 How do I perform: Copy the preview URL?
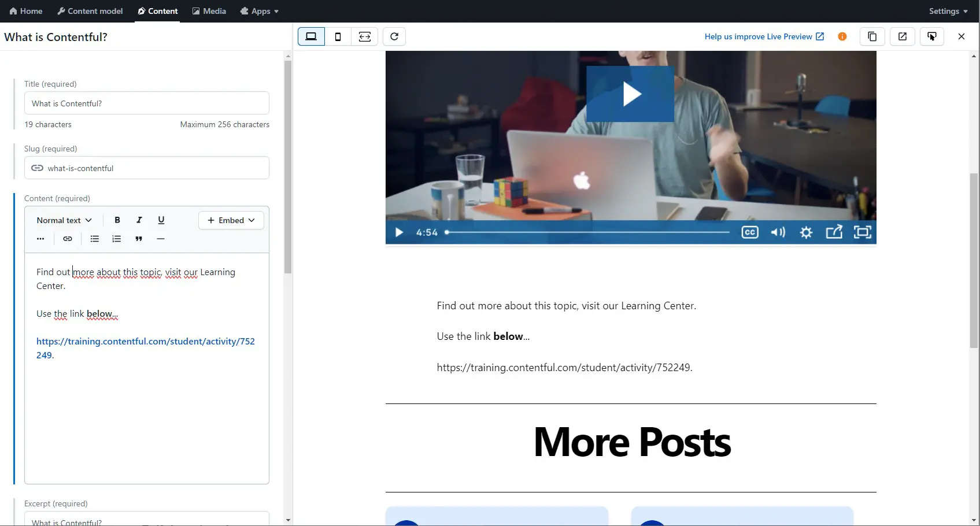(x=872, y=36)
